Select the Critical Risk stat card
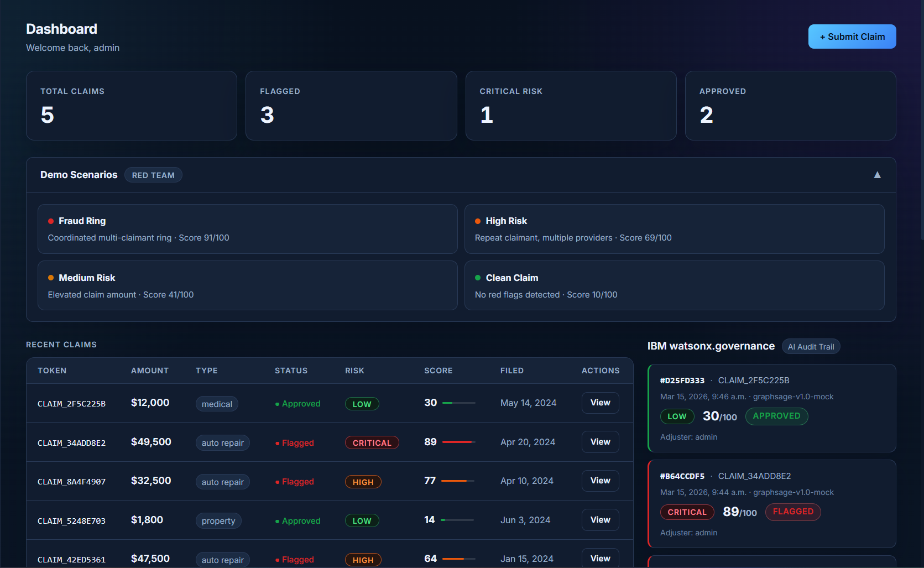This screenshot has width=924, height=568. [x=571, y=106]
